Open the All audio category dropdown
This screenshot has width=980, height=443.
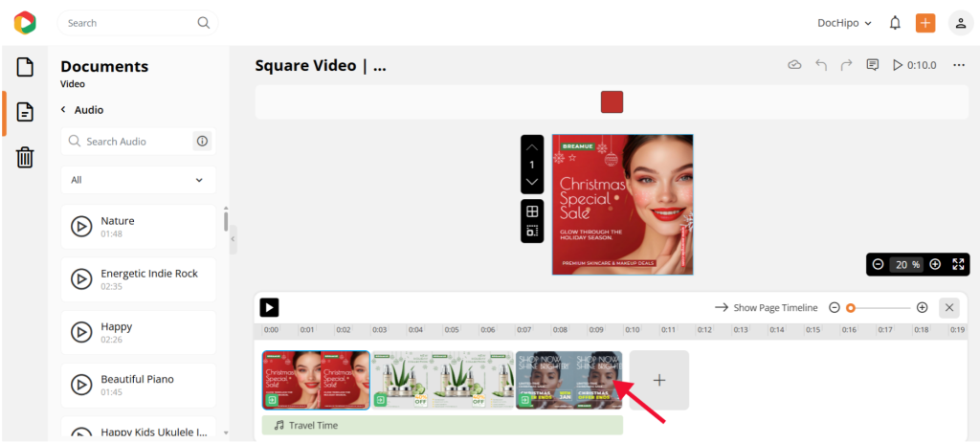138,180
